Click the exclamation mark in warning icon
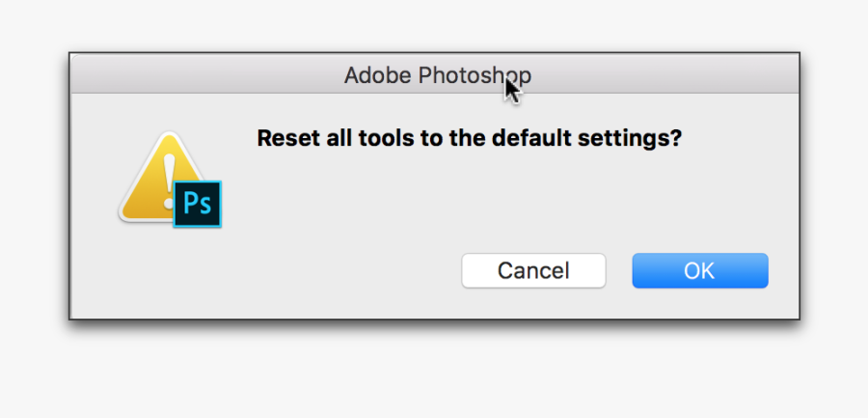 (169, 181)
